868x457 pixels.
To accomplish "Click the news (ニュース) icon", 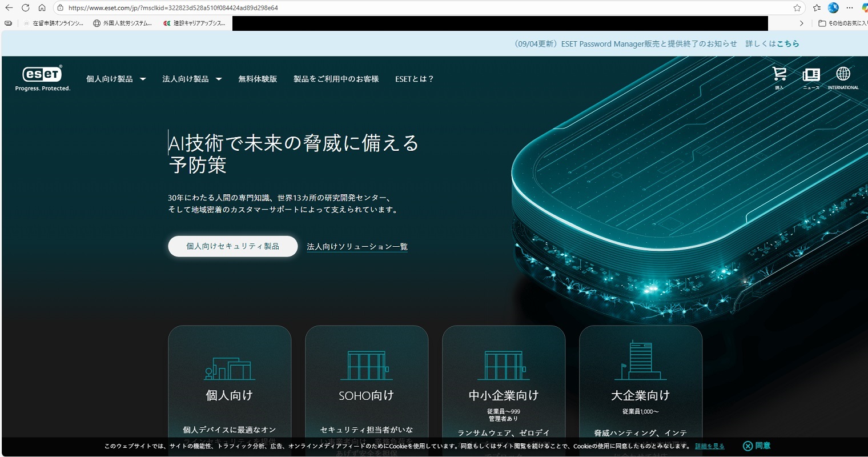I will [x=811, y=76].
